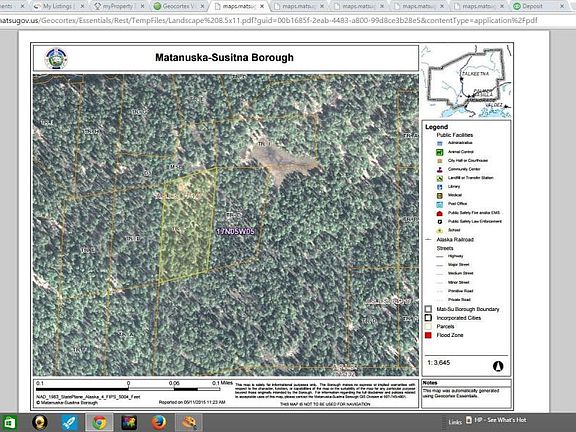Image resolution: width=576 pixels, height=432 pixels.
Task: Open the HP - See What's Hot link
Action: click(x=496, y=420)
